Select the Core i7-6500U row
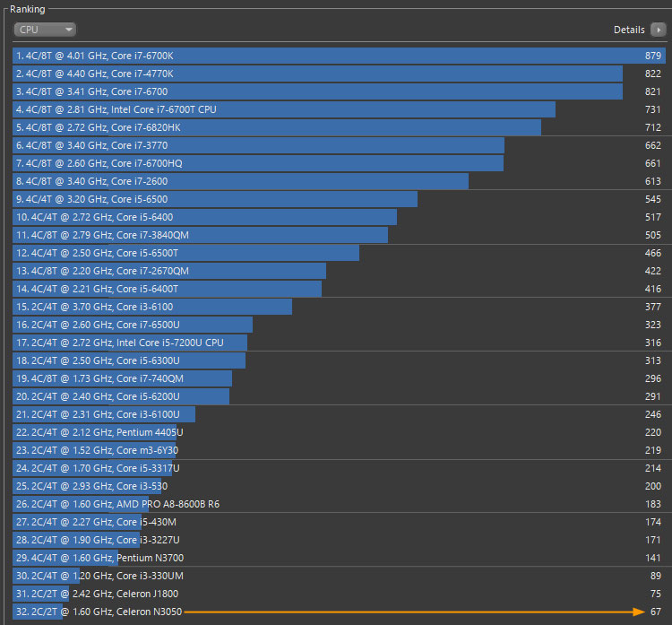 (x=339, y=325)
